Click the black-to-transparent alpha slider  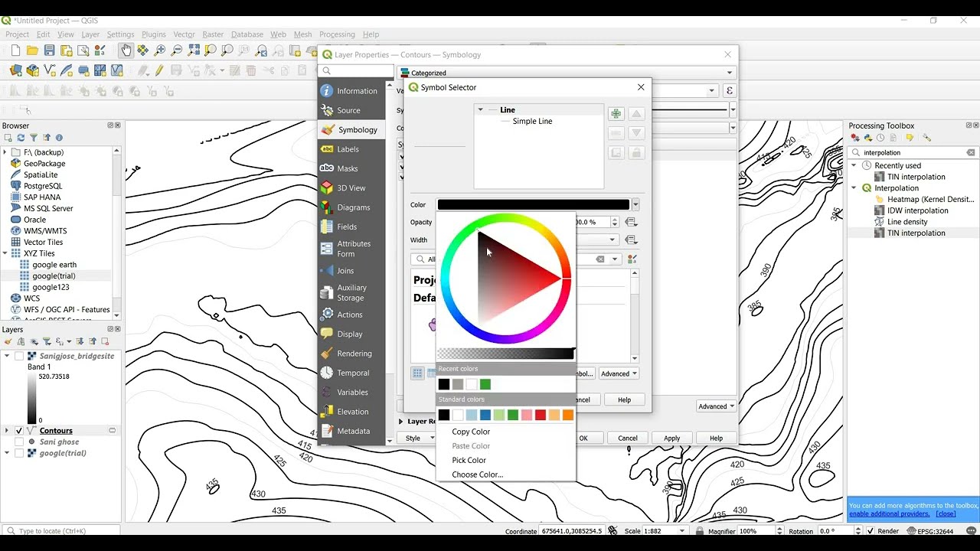click(505, 354)
